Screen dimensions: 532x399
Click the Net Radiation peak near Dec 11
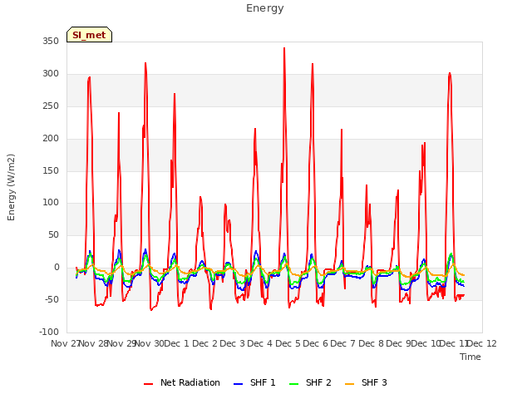[450, 73]
